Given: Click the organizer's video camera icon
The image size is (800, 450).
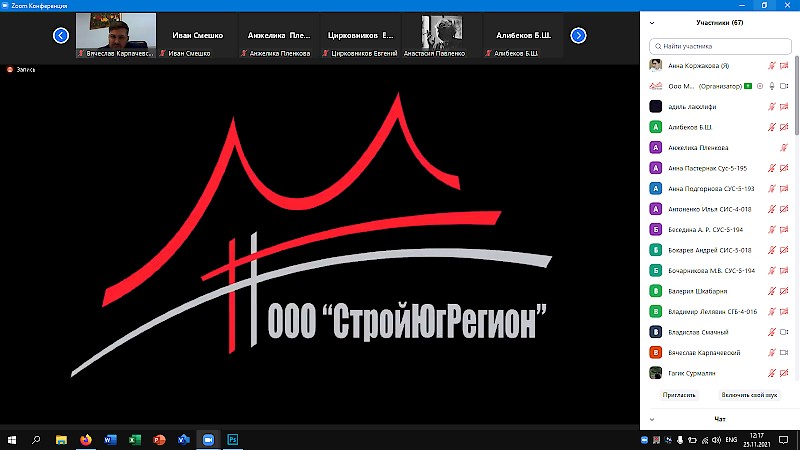Looking at the screenshot, I should (x=784, y=86).
